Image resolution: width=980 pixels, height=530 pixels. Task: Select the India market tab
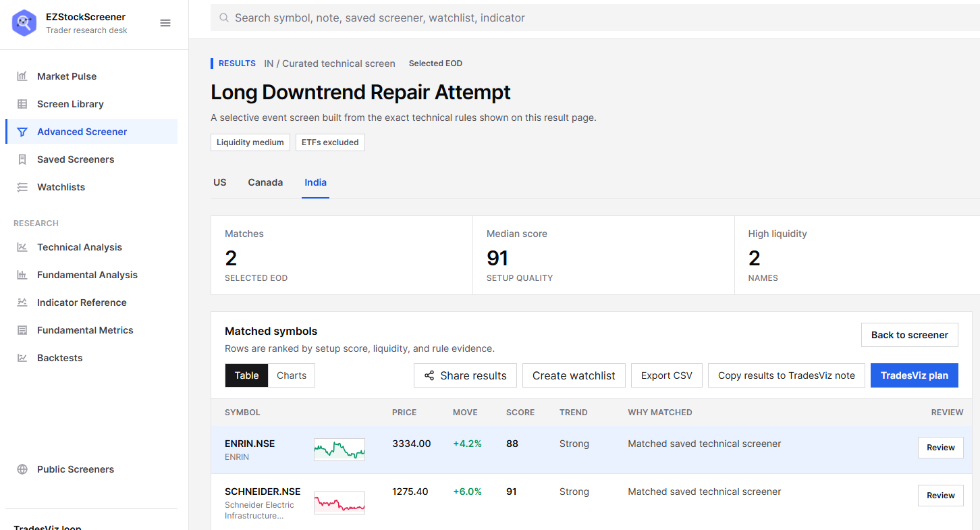(315, 182)
